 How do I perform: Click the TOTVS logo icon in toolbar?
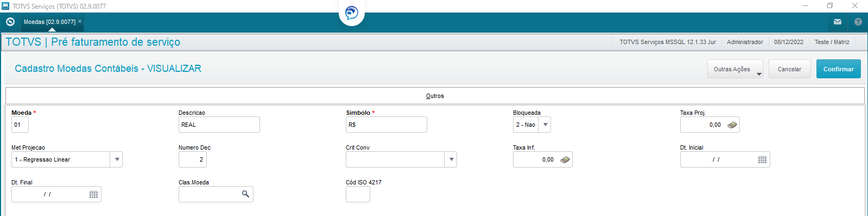pos(10,22)
